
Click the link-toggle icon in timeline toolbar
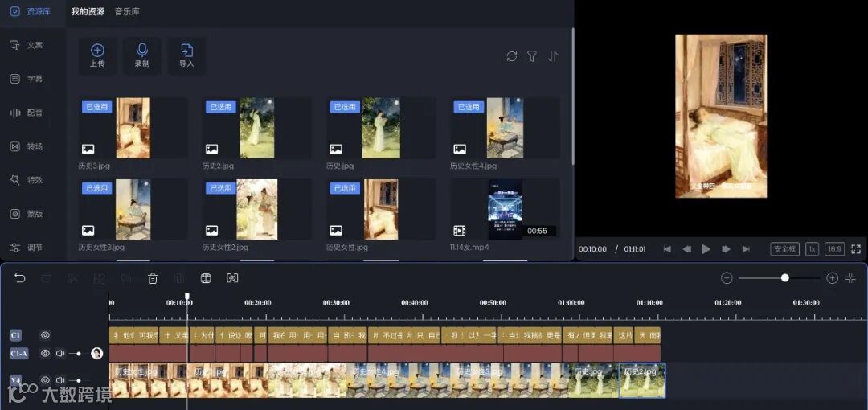tap(232, 278)
